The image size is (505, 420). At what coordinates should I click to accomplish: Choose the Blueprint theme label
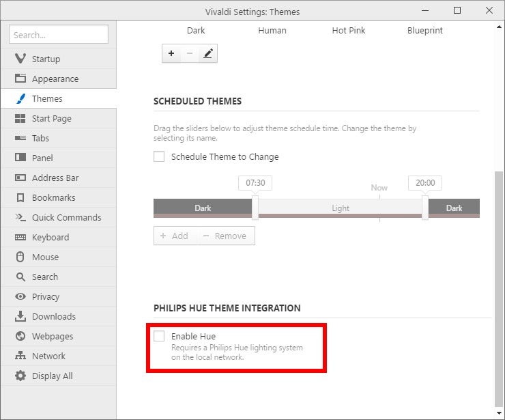[x=424, y=30]
